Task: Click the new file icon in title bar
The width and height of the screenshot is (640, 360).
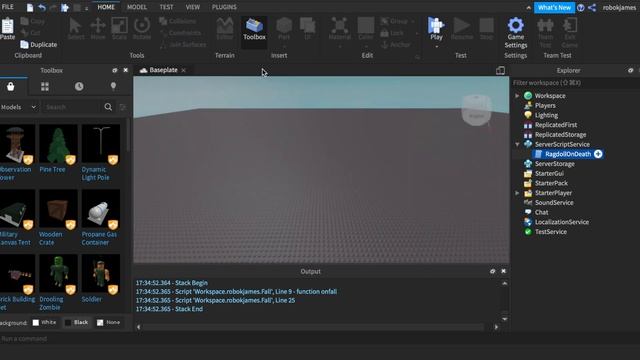Action: [30, 7]
